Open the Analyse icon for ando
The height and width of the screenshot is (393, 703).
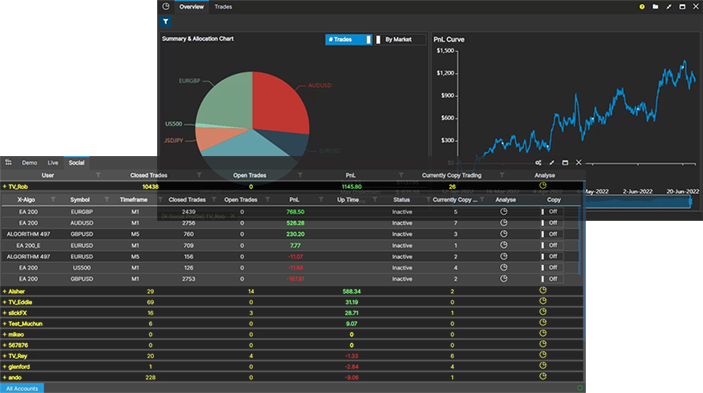tap(543, 376)
